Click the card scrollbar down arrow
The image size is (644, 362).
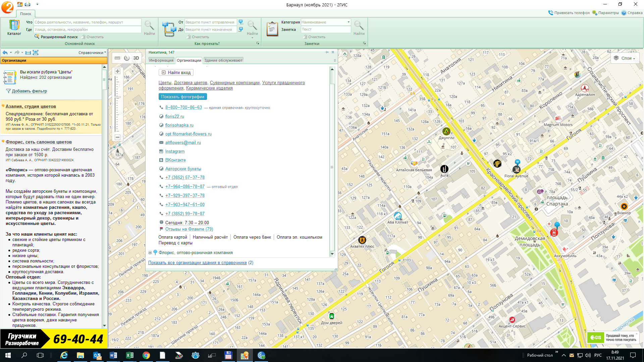332,254
